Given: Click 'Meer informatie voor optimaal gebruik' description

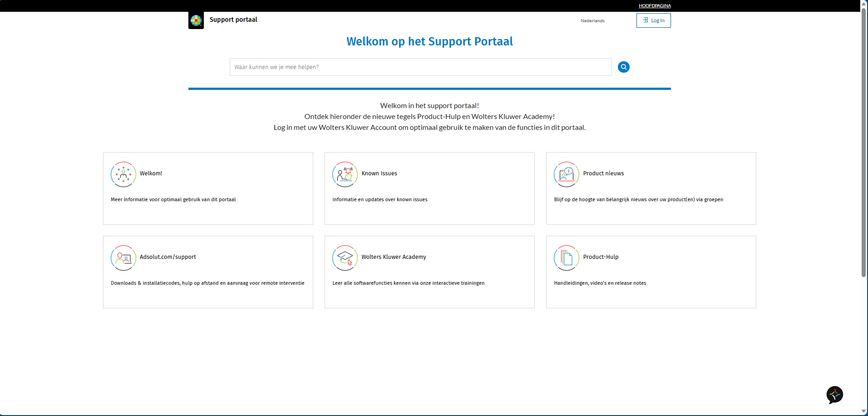Looking at the screenshot, I should coord(173,199).
